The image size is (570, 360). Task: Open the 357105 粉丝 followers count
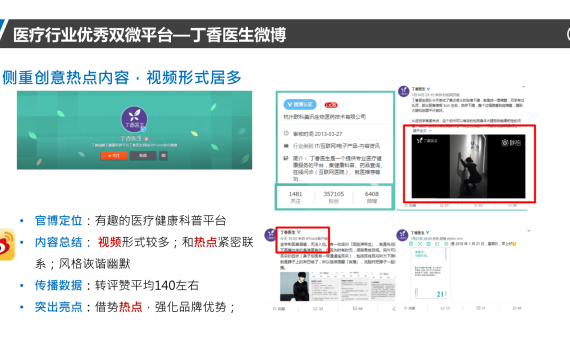[x=334, y=197]
